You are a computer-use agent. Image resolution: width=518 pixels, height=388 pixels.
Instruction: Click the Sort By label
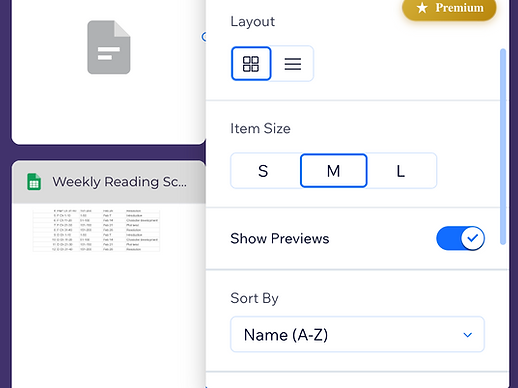point(254,298)
